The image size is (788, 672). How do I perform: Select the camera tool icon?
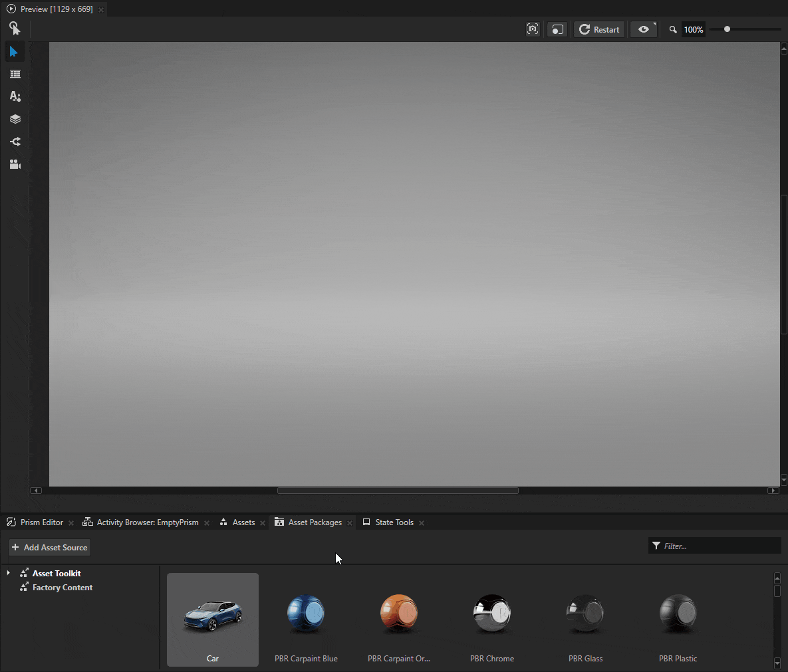pos(15,164)
